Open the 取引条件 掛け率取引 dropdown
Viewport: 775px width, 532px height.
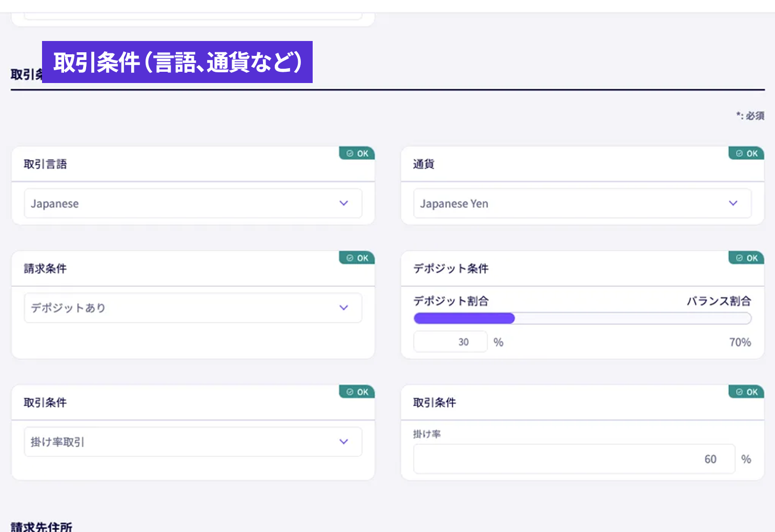(193, 442)
